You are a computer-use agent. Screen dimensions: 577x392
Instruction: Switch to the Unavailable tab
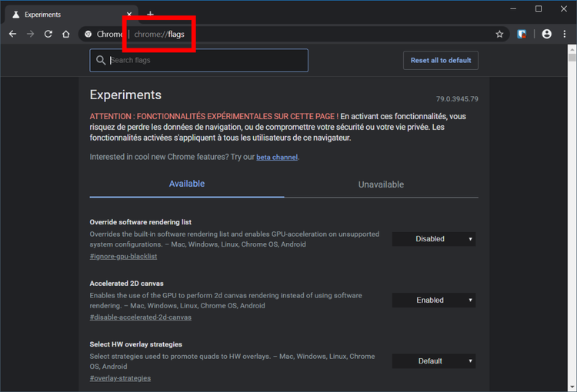[x=381, y=184]
